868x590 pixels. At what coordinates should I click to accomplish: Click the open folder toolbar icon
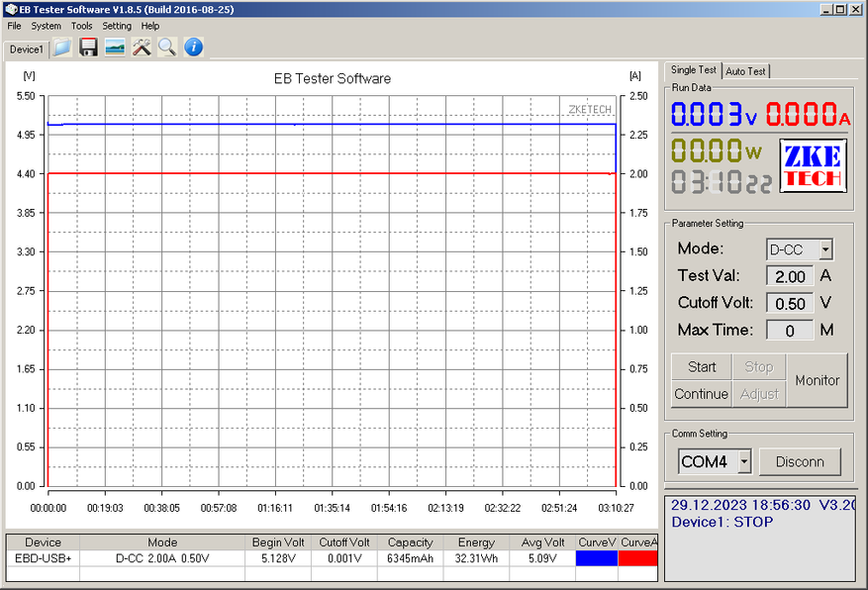[x=62, y=47]
